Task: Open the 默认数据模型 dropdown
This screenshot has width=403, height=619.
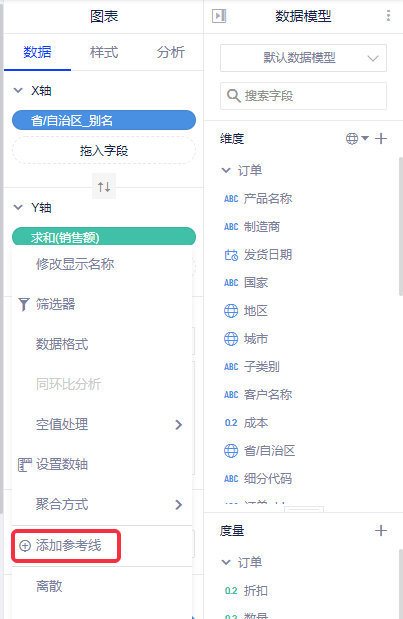Action: [303, 58]
